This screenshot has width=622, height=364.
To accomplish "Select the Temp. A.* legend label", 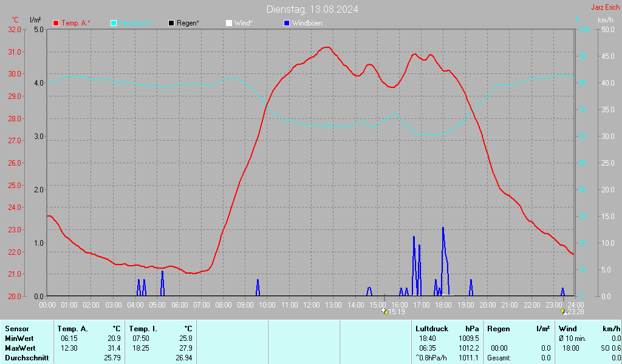I will tap(76, 23).
